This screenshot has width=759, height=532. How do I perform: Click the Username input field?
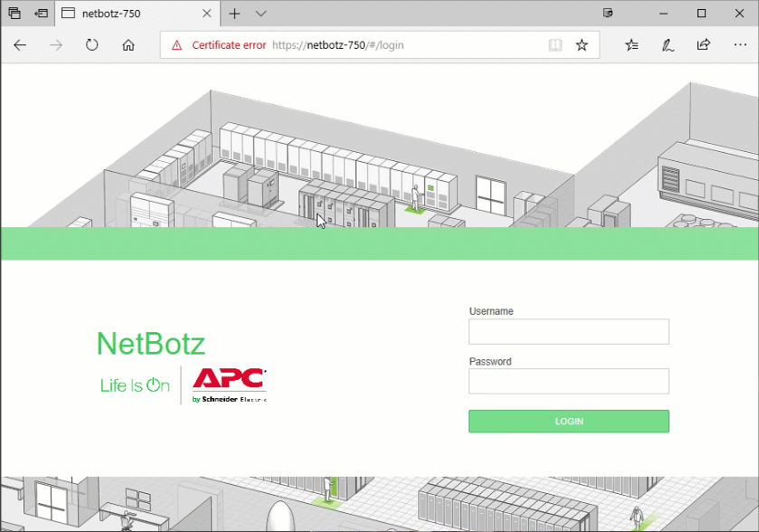coord(569,331)
